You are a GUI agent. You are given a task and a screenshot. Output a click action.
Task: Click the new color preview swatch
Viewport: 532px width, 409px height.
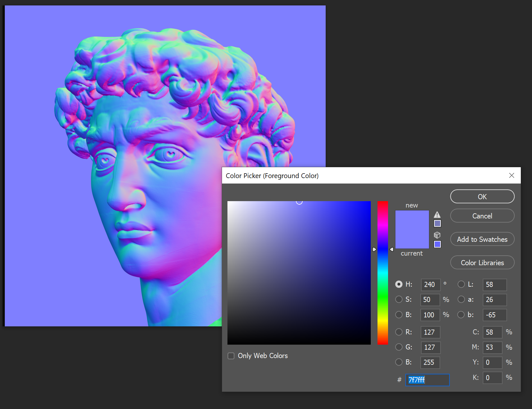tap(412, 220)
